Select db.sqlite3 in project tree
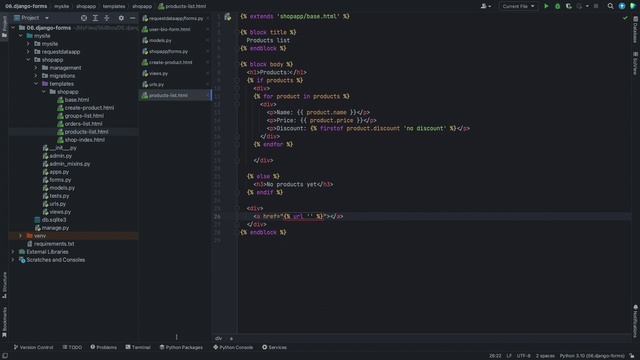 [x=53, y=220]
